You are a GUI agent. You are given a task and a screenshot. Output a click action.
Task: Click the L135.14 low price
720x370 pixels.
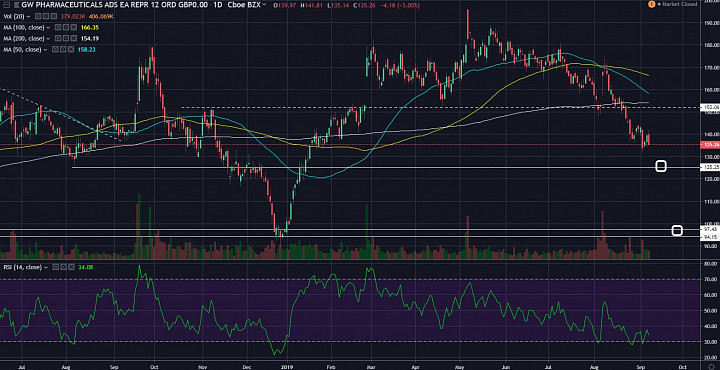[x=338, y=6]
